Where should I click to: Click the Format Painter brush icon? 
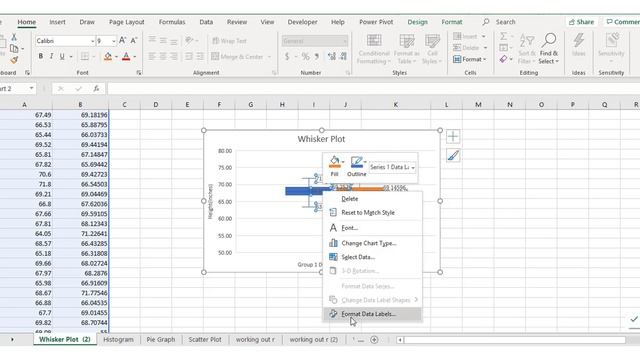click(14, 60)
